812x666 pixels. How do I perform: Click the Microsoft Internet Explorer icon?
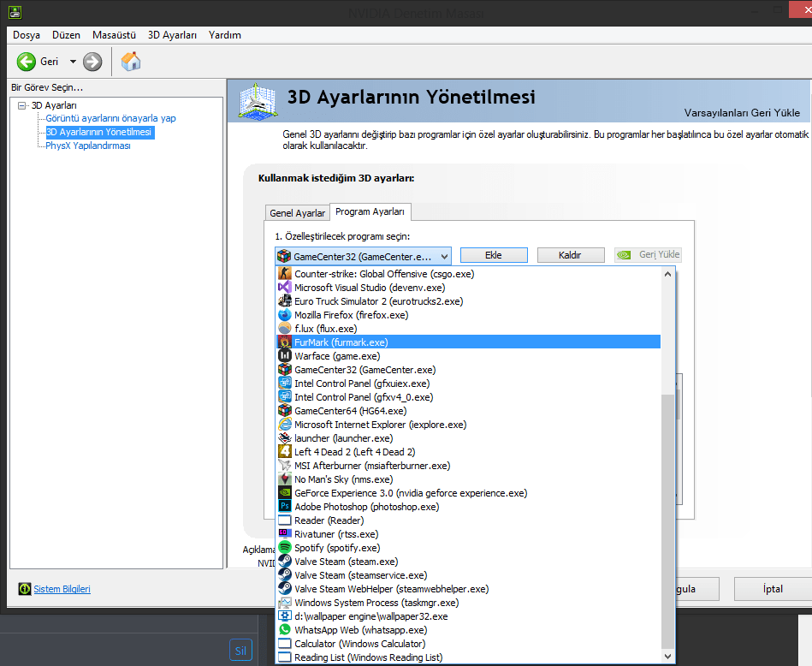click(x=284, y=425)
